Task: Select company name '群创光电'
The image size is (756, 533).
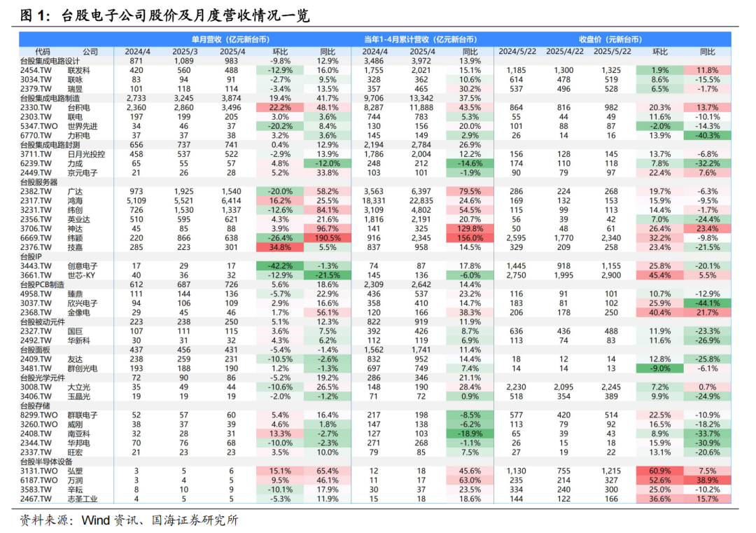Action: pos(83,368)
